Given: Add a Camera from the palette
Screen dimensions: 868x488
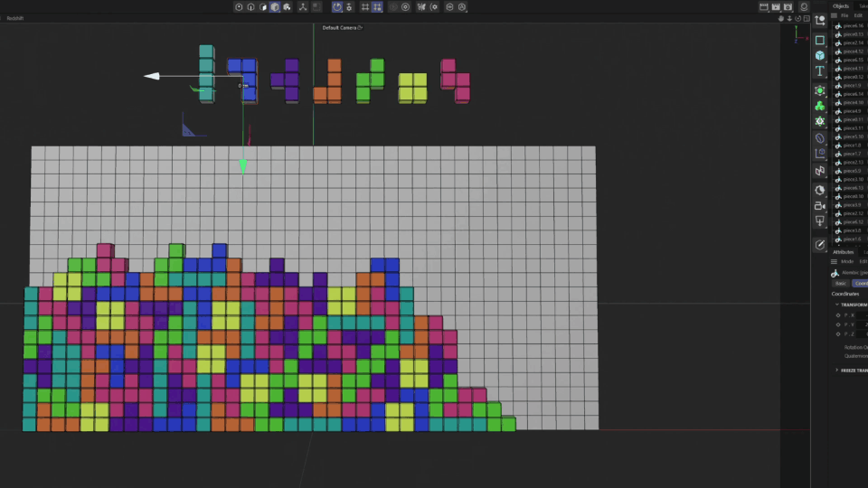Looking at the screenshot, I should point(820,206).
